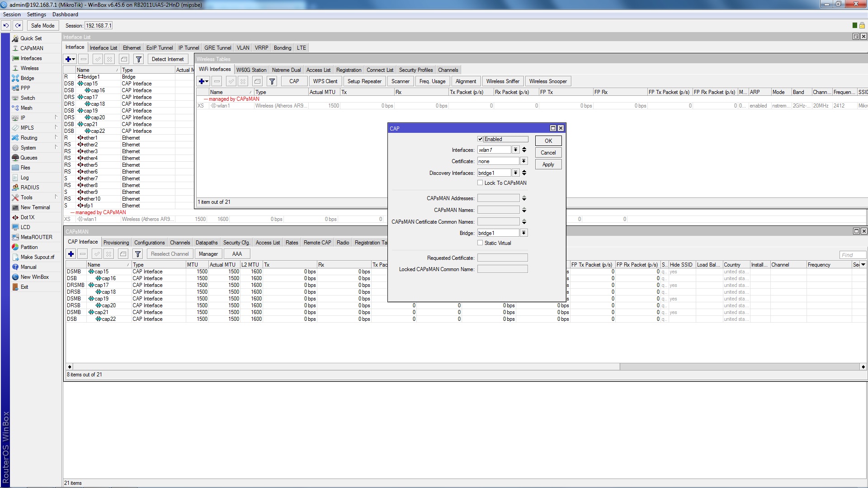Click the Reselect Channel button
The height and width of the screenshot is (488, 868).
point(170,254)
